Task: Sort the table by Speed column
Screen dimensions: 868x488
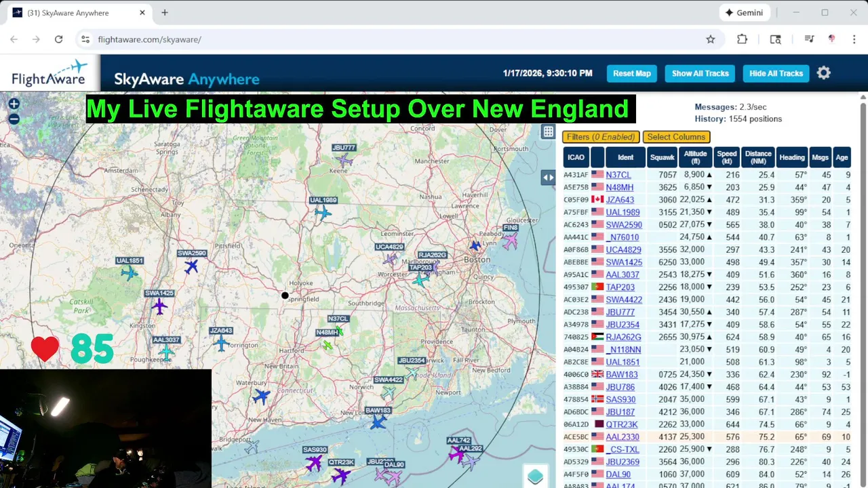Action: (727, 157)
